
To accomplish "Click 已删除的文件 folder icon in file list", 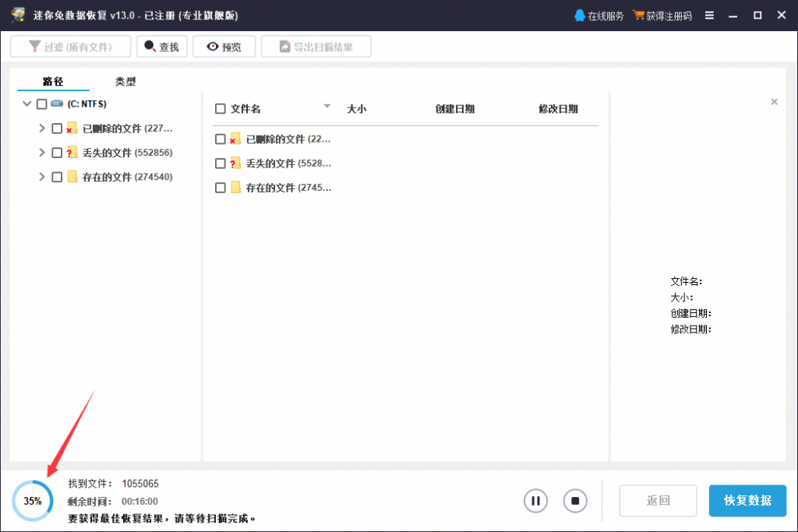I will point(235,139).
